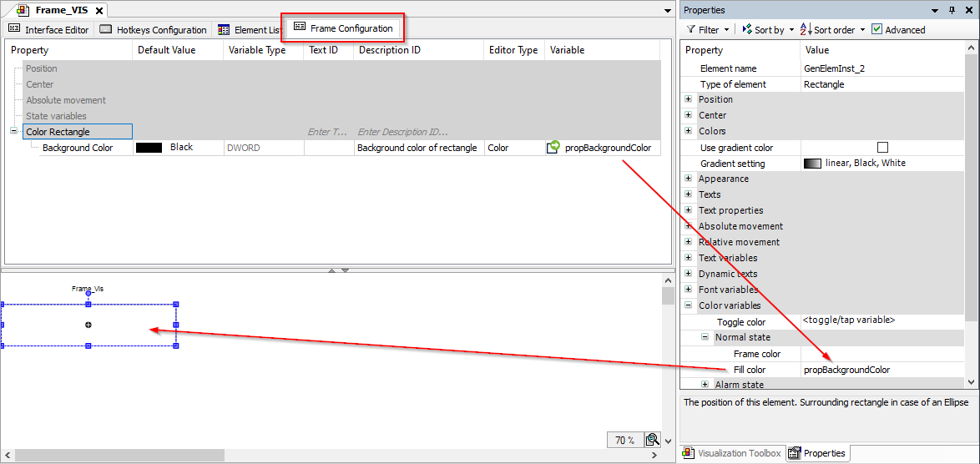Screen dimensions: 980x464
Task: Expand the Appearance property group
Action: (x=689, y=179)
